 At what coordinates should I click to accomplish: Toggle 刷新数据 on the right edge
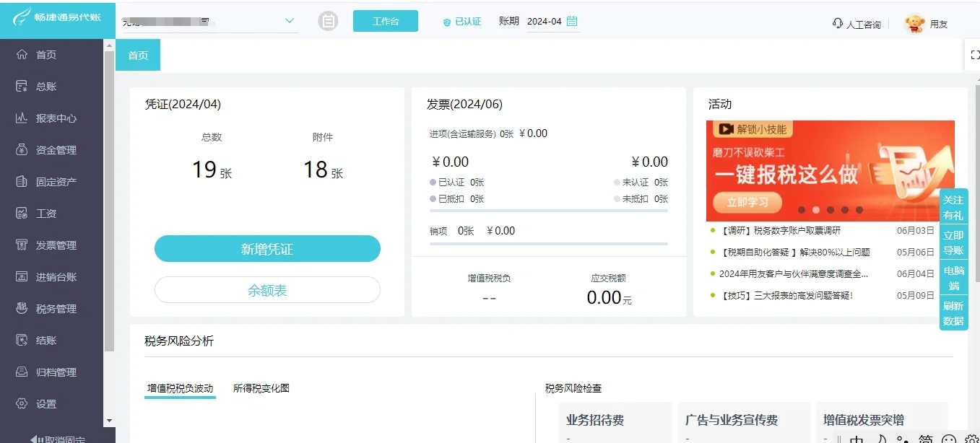[x=953, y=312]
